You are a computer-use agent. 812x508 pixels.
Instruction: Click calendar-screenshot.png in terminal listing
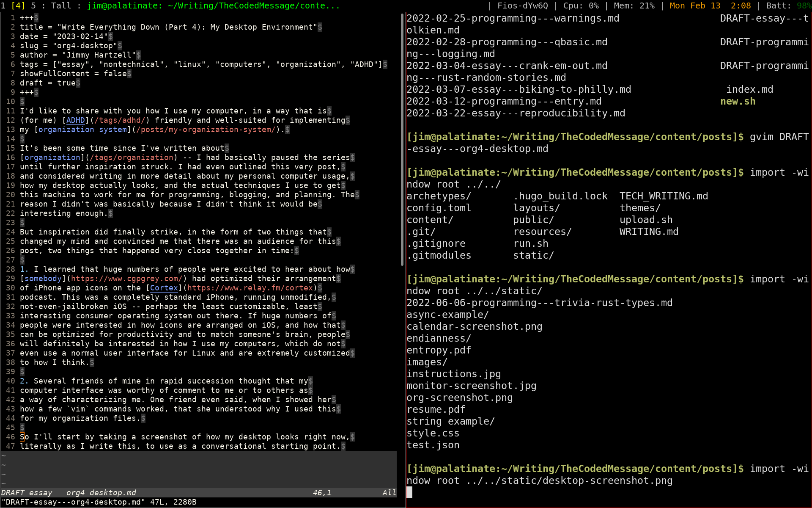[475, 326]
